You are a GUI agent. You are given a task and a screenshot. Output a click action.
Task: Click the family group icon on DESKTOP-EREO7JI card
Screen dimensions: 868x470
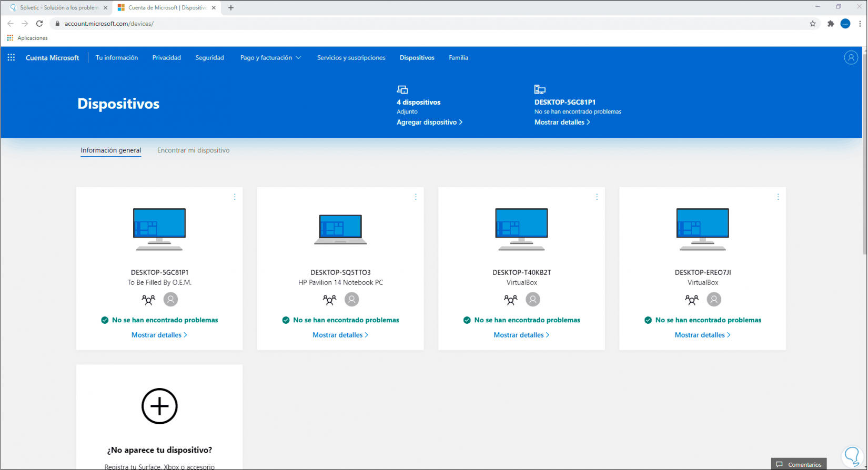692,300
